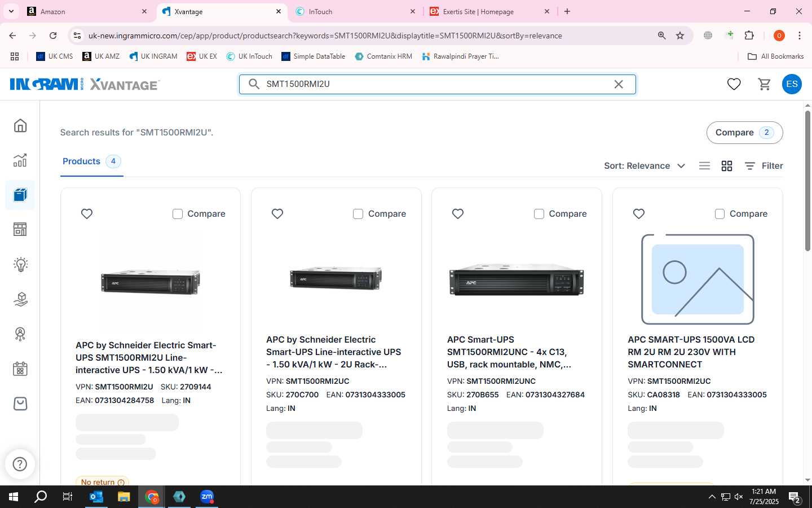Click the placeholder image of CA08318 product
This screenshot has height=508, width=812.
coord(698,279)
